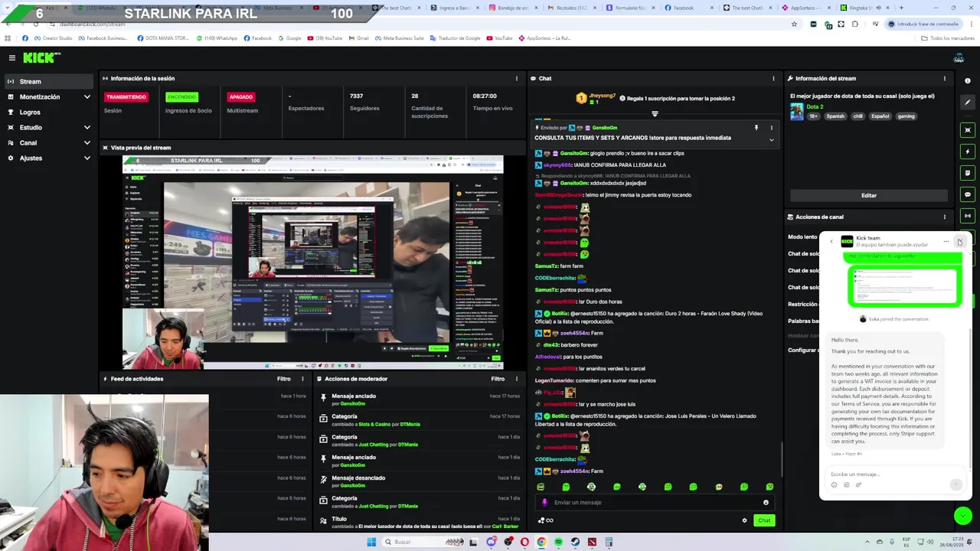980x551 pixels.
Task: Minimize support chat with green chevron button
Action: (963, 516)
